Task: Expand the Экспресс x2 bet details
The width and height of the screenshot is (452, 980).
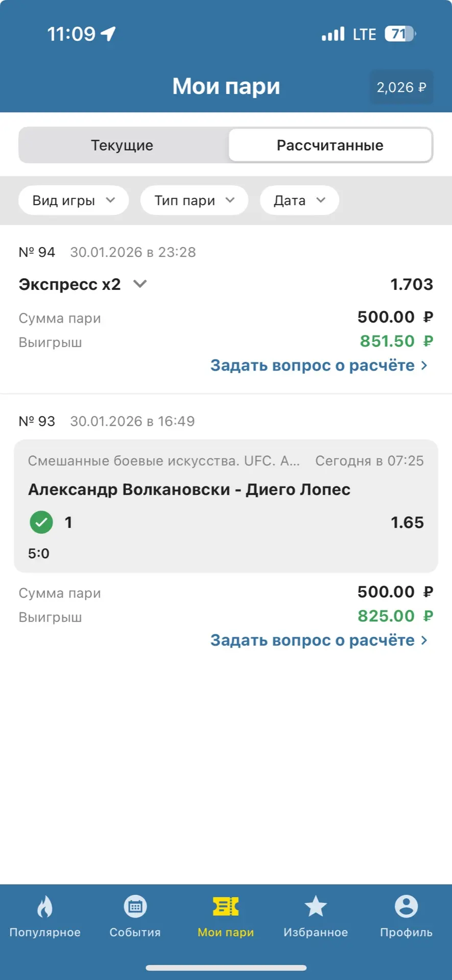Action: tap(140, 284)
